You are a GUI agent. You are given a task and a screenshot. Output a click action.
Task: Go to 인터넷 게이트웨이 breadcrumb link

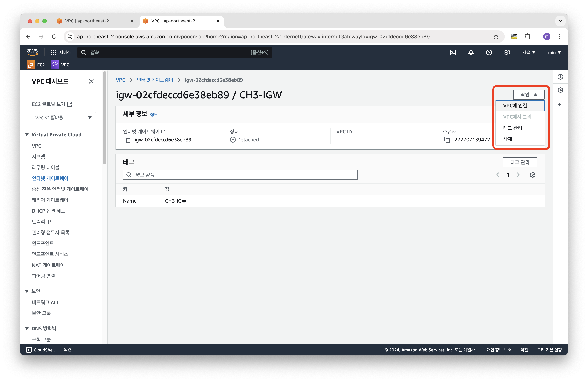pyautogui.click(x=155, y=80)
